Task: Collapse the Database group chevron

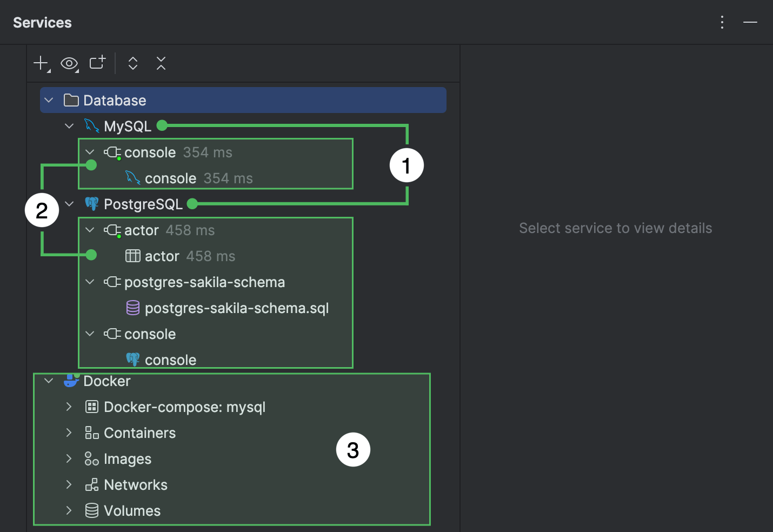Action: click(x=48, y=100)
